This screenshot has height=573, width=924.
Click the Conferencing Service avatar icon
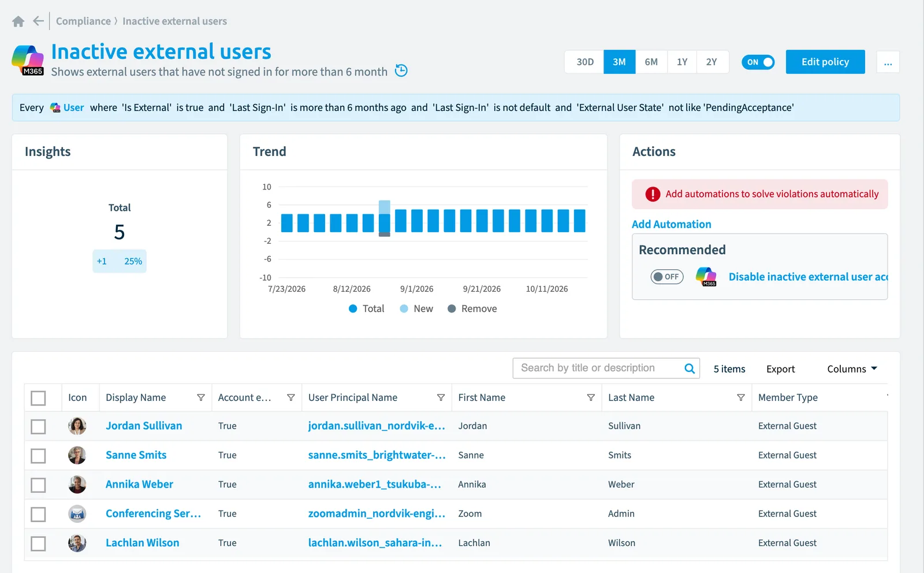point(77,514)
